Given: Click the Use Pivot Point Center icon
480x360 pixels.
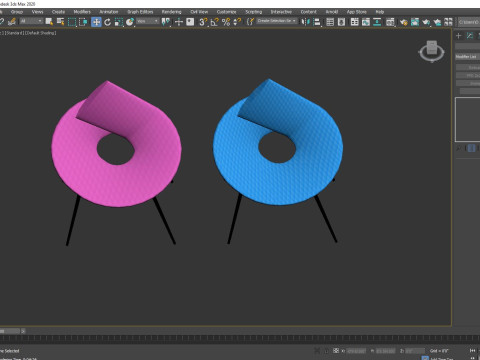Looking at the screenshot, I should coord(166,22).
